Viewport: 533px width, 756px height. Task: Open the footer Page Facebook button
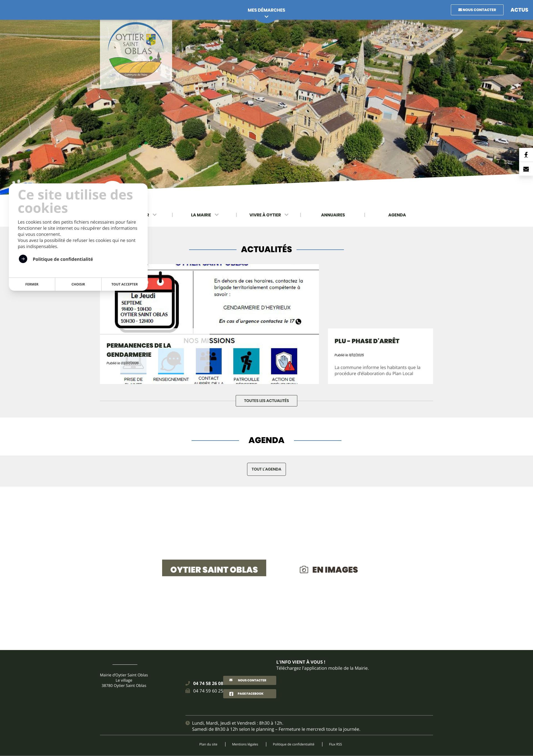250,693
